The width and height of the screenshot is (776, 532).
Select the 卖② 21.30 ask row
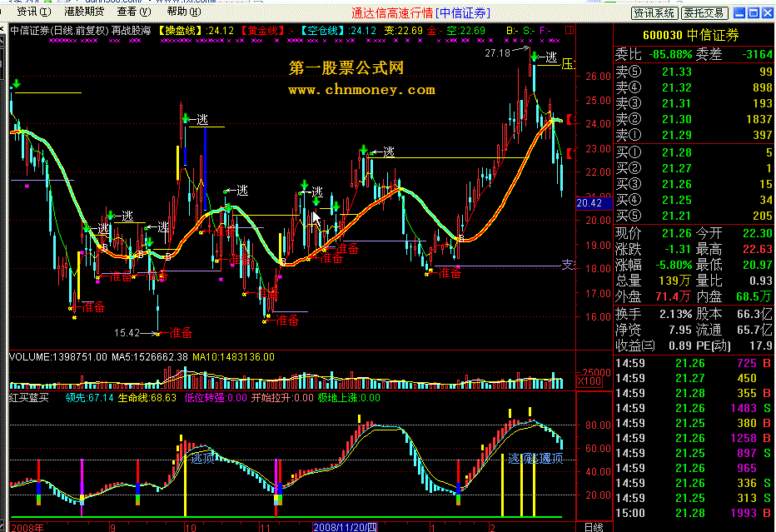pyautogui.click(x=694, y=119)
